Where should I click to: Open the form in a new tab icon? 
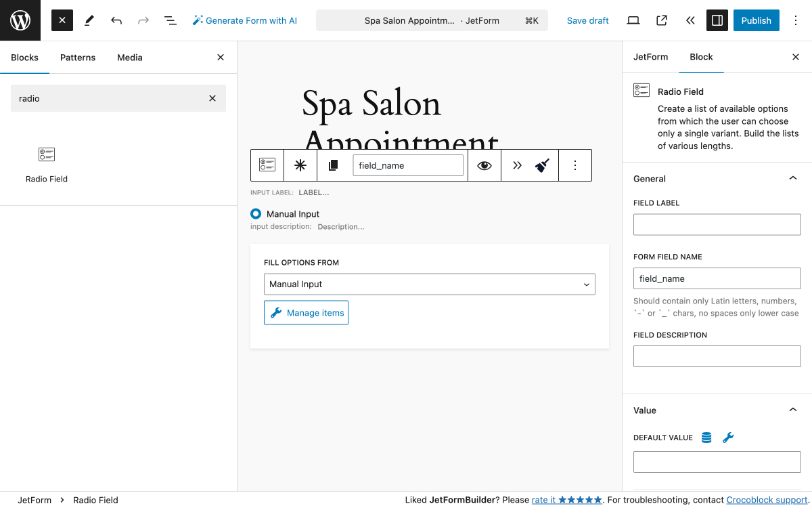pos(662,20)
